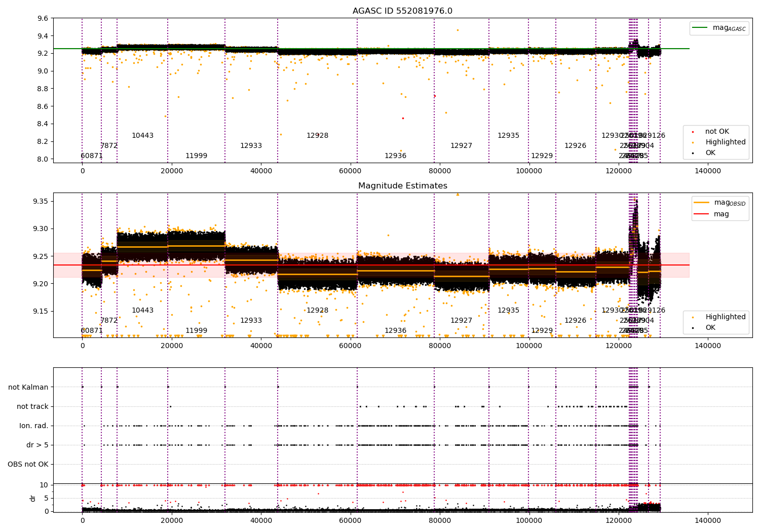
Task: Click the 'dr' y-axis label of bottom plot
Action: point(33,498)
